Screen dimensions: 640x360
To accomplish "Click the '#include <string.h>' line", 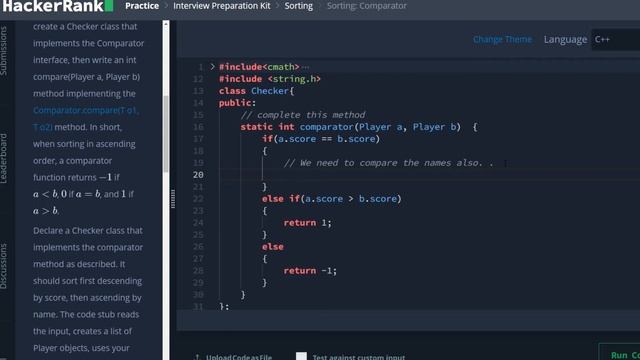I will [270, 79].
